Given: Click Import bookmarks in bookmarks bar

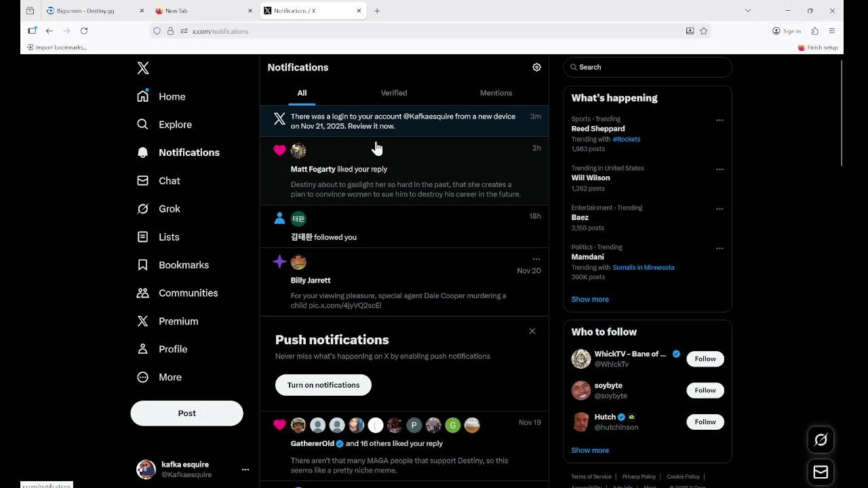Looking at the screenshot, I should point(57,47).
